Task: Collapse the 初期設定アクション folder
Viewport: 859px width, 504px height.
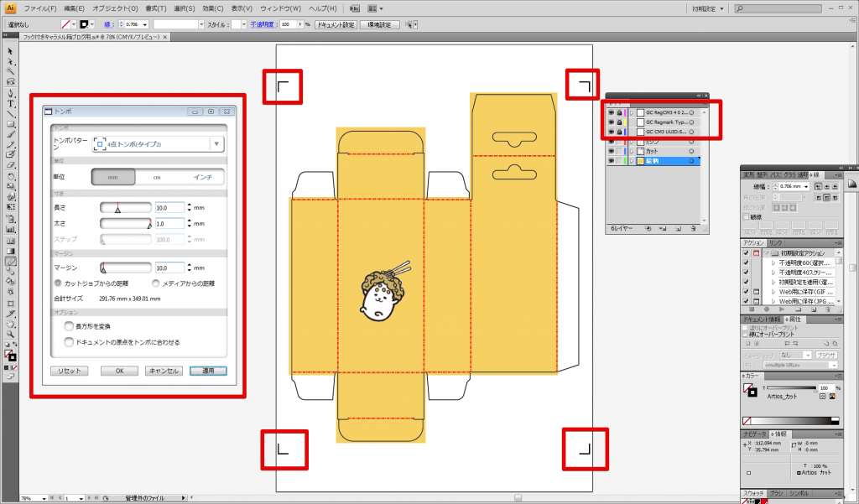Action: coord(766,253)
